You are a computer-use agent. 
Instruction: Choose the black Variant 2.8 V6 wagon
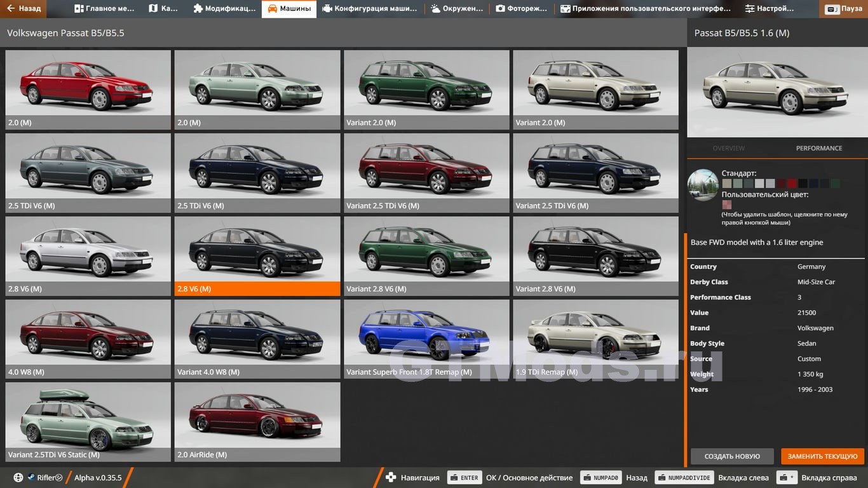click(596, 256)
